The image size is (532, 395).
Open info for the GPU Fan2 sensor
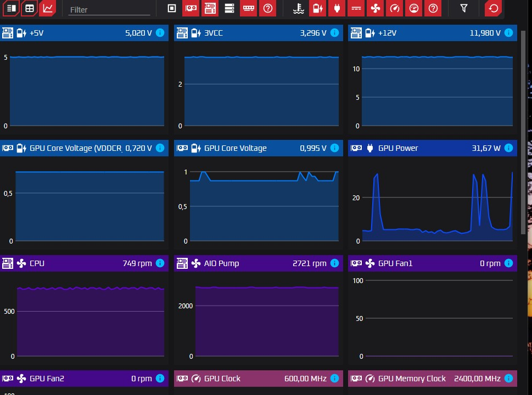pos(160,379)
